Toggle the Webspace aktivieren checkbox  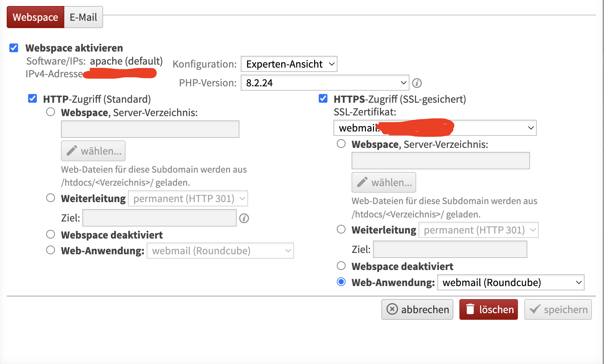click(x=14, y=48)
